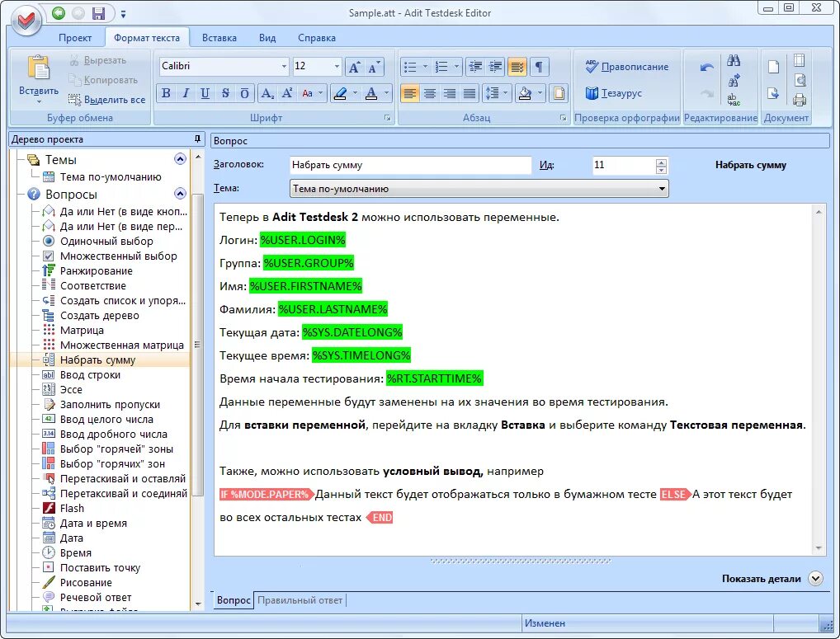Increase font size with the grow font icon
The image size is (840, 639).
point(355,66)
